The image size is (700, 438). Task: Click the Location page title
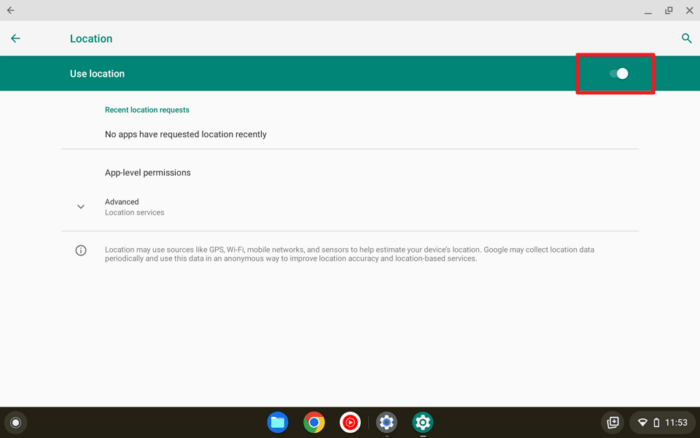[x=91, y=38]
